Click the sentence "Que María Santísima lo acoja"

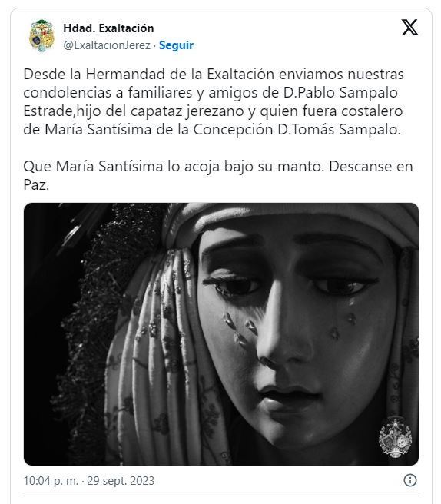[173, 167]
